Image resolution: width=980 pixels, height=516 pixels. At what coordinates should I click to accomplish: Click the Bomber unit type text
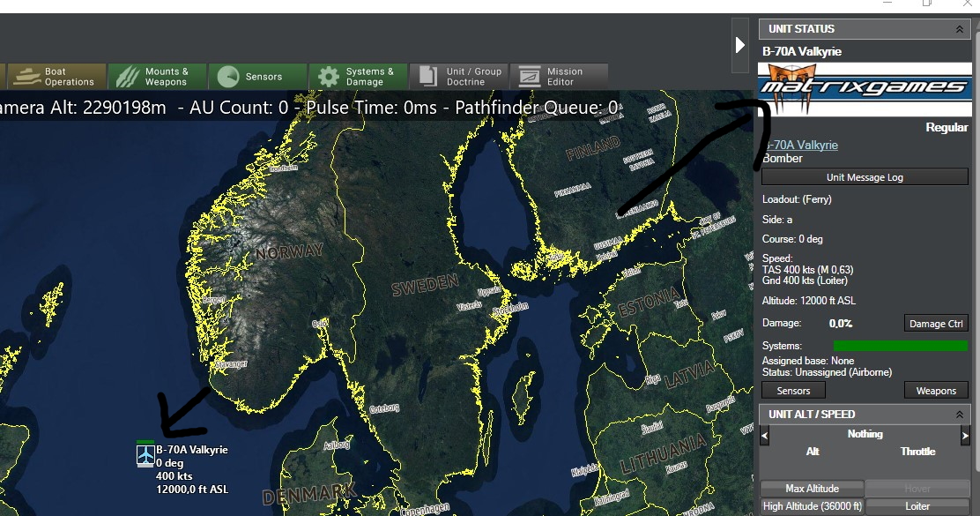coord(783,159)
